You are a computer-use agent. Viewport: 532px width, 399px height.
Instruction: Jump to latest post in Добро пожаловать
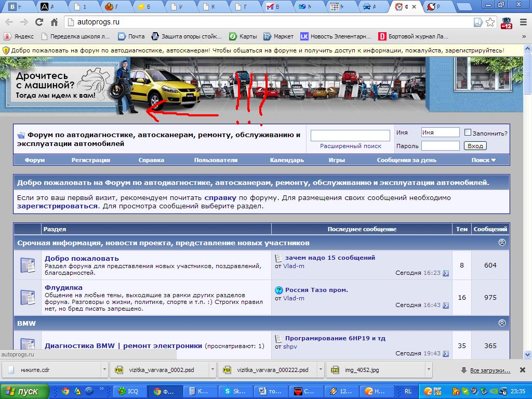click(445, 273)
